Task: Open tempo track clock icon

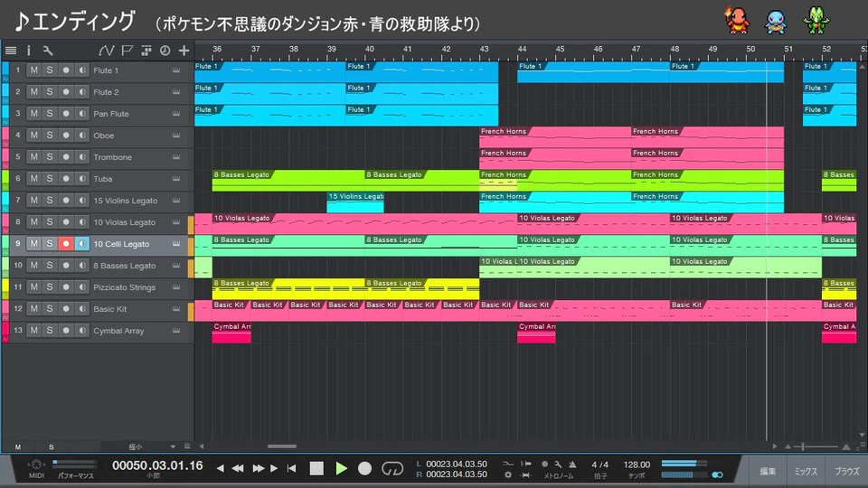Action: (x=165, y=51)
